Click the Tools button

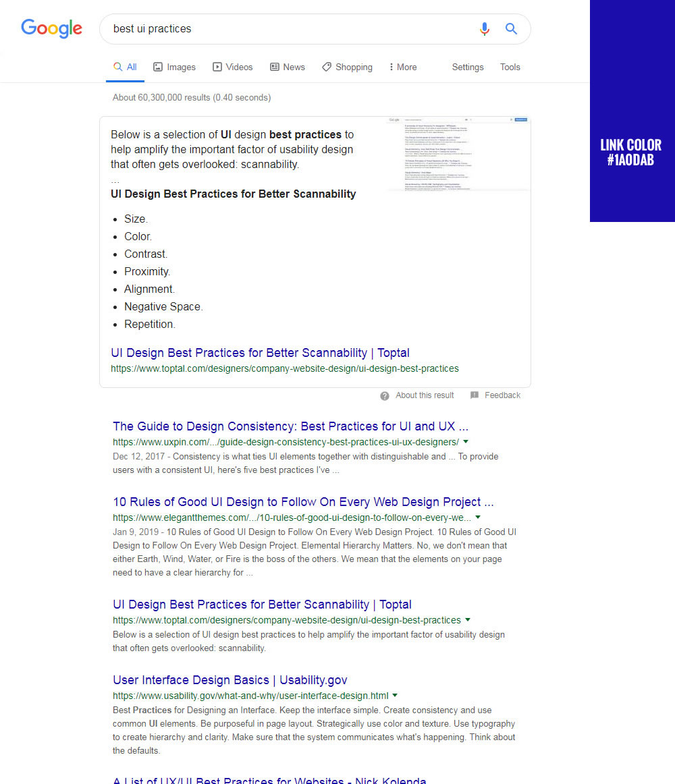coord(510,67)
